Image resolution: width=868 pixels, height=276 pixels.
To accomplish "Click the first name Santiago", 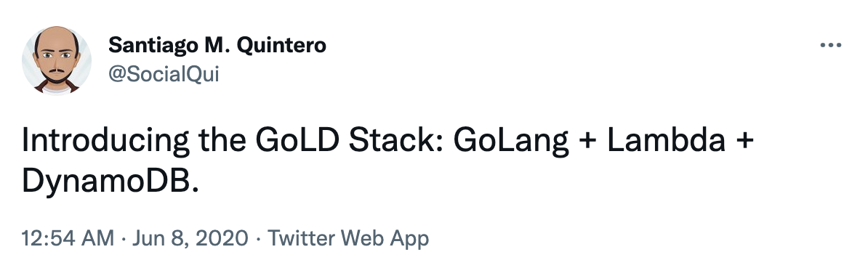I will tap(147, 45).
